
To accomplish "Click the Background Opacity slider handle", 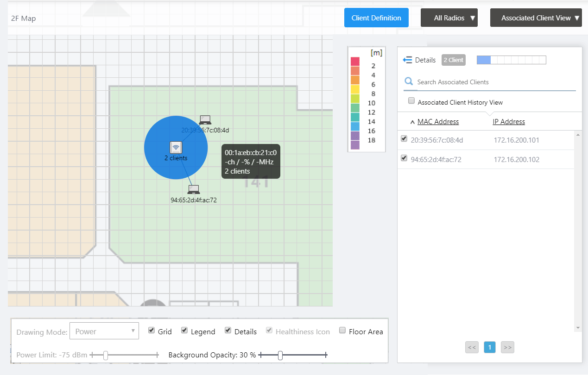I will [280, 355].
